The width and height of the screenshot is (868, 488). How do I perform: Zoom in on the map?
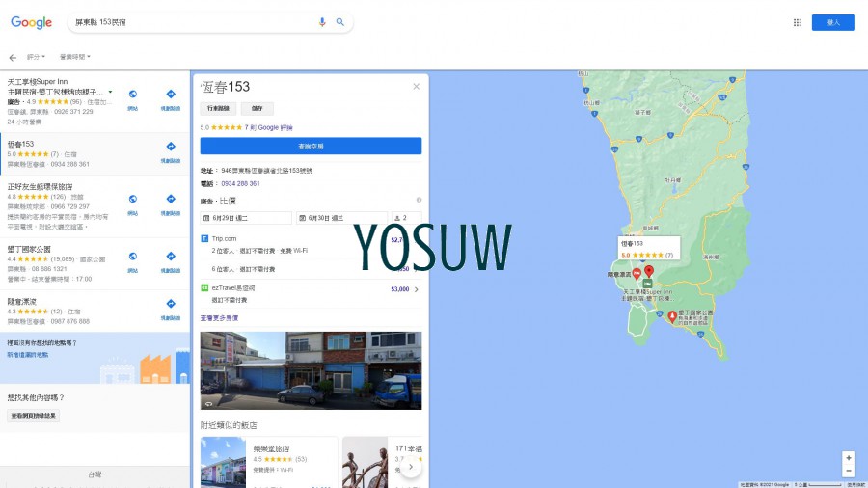[x=848, y=457]
